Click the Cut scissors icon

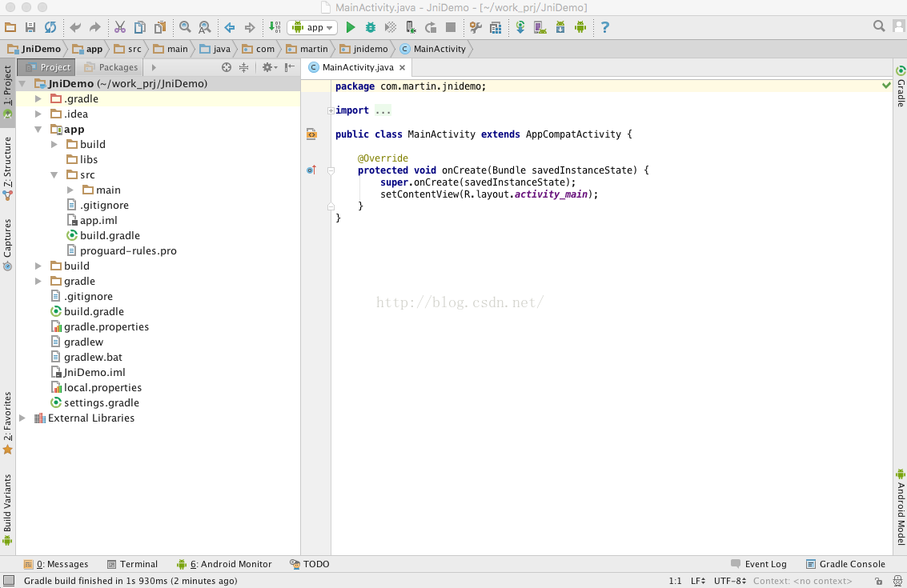120,27
